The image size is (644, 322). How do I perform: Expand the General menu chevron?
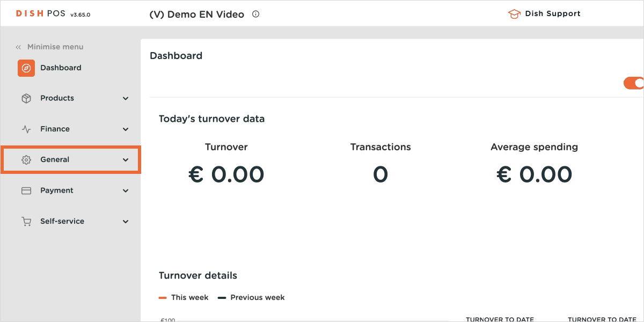126,160
